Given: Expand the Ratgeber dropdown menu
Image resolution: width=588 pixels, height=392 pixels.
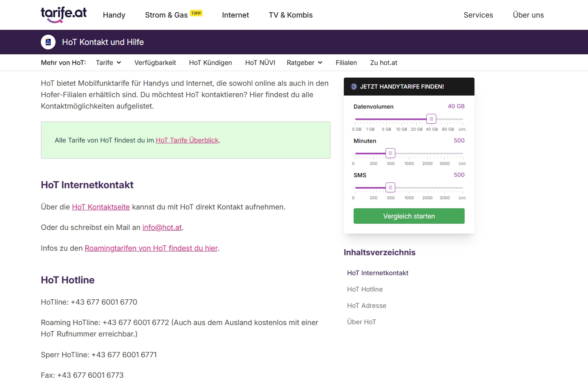Looking at the screenshot, I should [305, 62].
